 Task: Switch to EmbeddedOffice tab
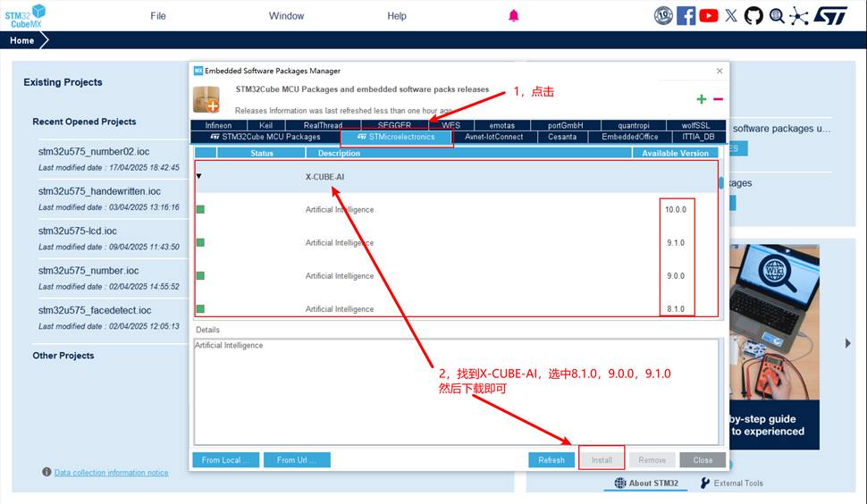point(630,137)
